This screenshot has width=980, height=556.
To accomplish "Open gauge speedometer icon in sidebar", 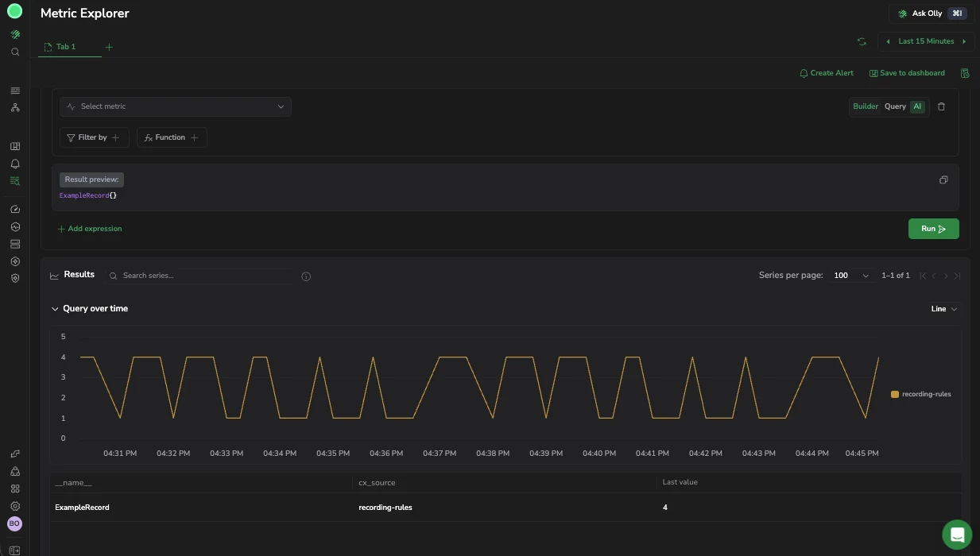I will (14, 210).
